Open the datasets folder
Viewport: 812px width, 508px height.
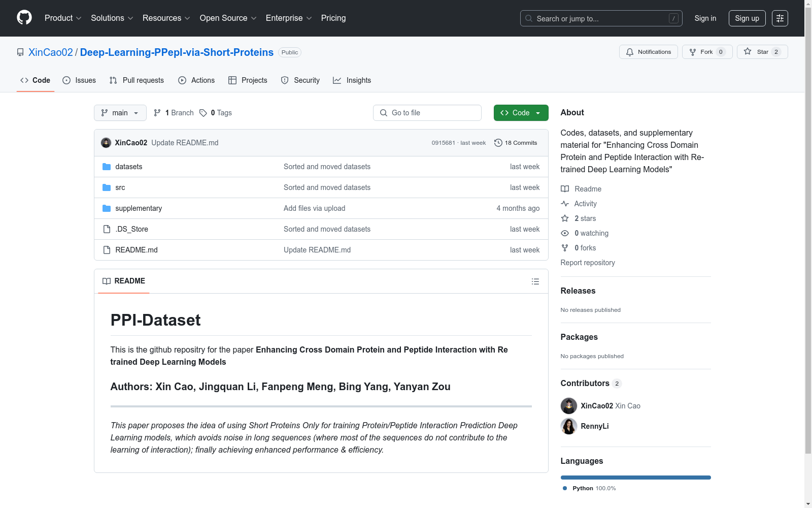coord(129,167)
